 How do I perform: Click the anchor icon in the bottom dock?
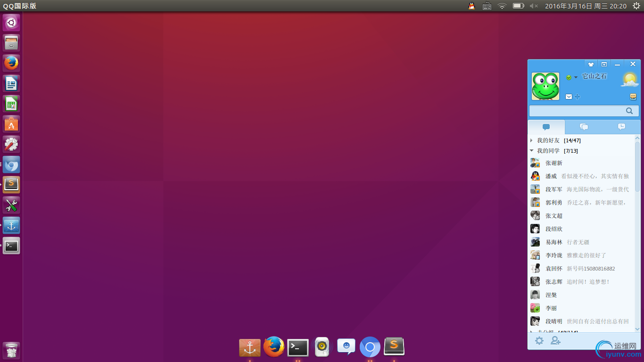pyautogui.click(x=250, y=348)
